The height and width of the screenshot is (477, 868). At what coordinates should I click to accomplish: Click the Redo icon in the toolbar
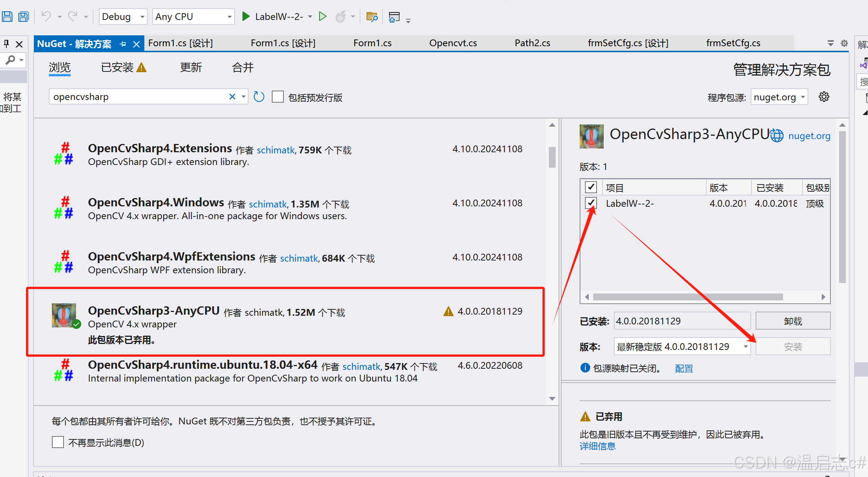[x=73, y=16]
